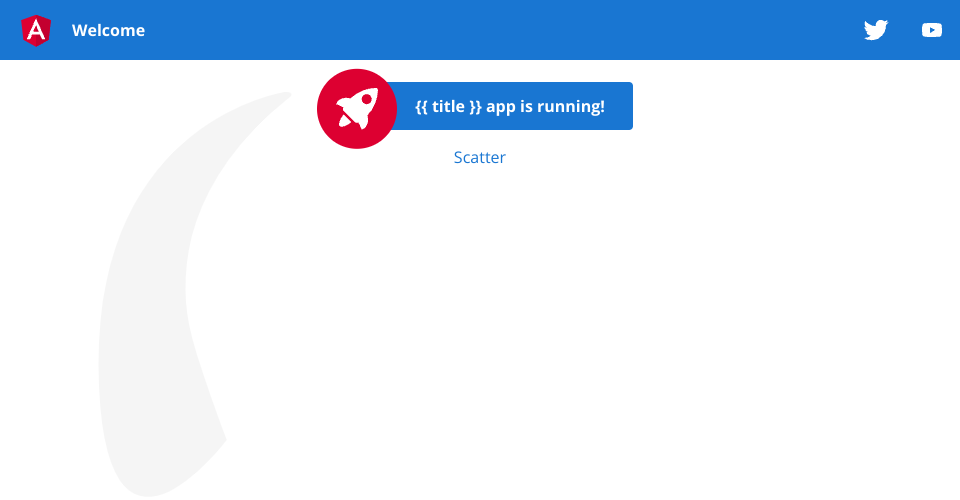Click the pointed tip of grey shape
Image resolution: width=960 pixels, height=500 pixels.
pos(285,94)
